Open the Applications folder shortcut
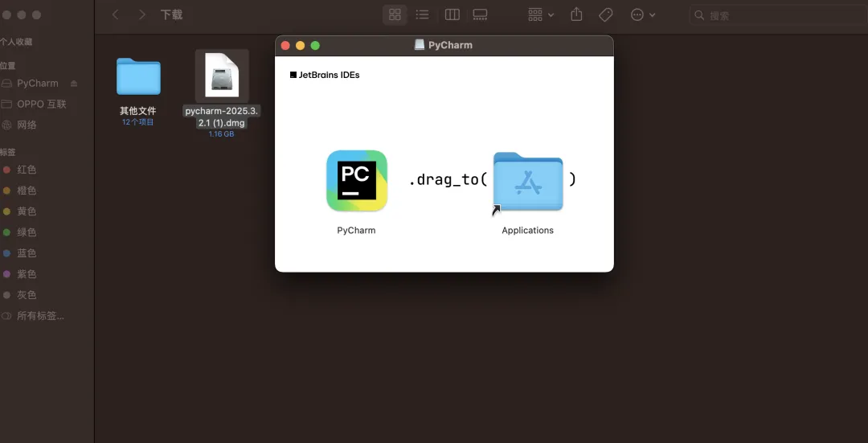This screenshot has width=868, height=443. coord(528,181)
